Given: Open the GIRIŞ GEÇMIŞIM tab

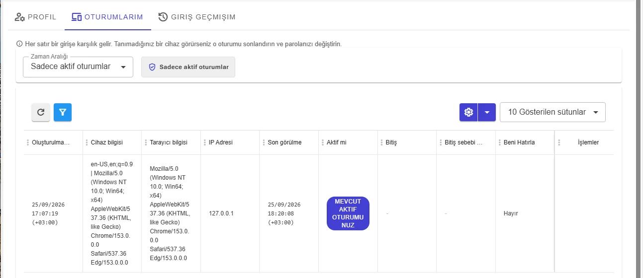Looking at the screenshot, I should coord(197,17).
